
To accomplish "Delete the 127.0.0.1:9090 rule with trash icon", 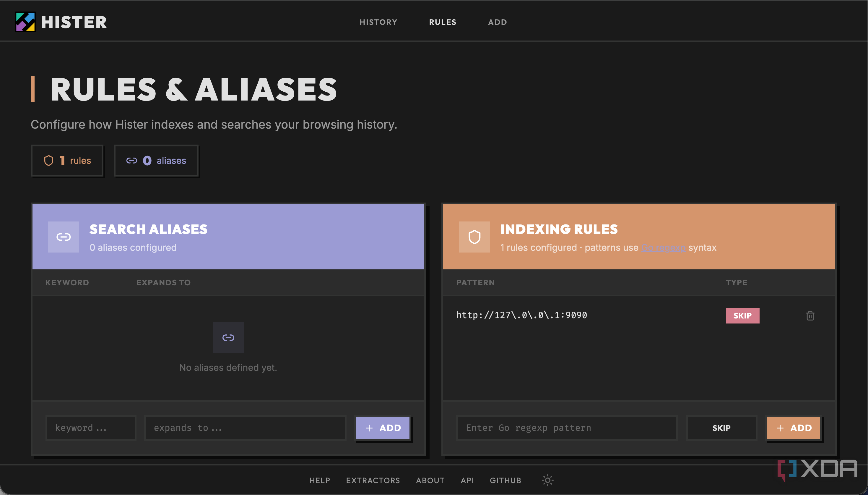I will (x=810, y=316).
